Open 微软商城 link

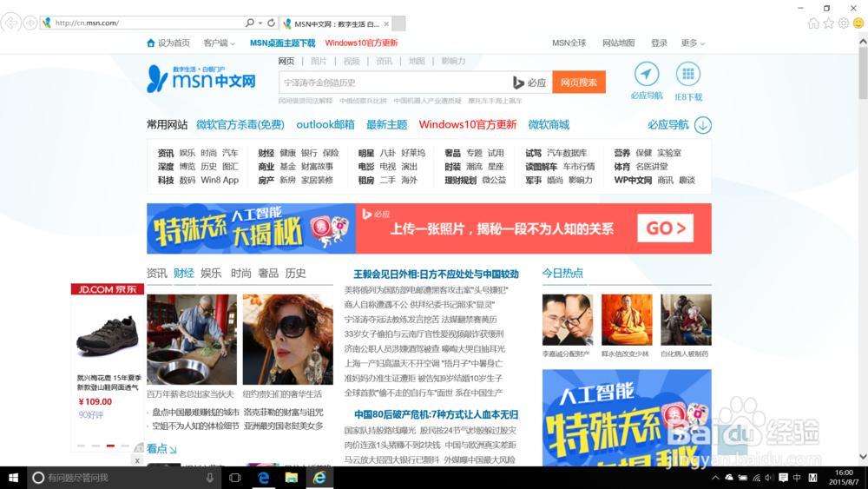click(x=549, y=124)
